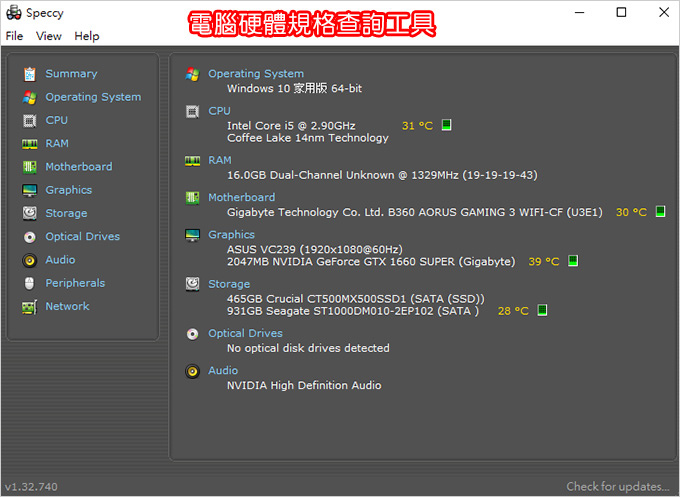Click the NVIDIA High Definition Audio text
Screen dimensions: 680x497
pyautogui.click(x=304, y=386)
